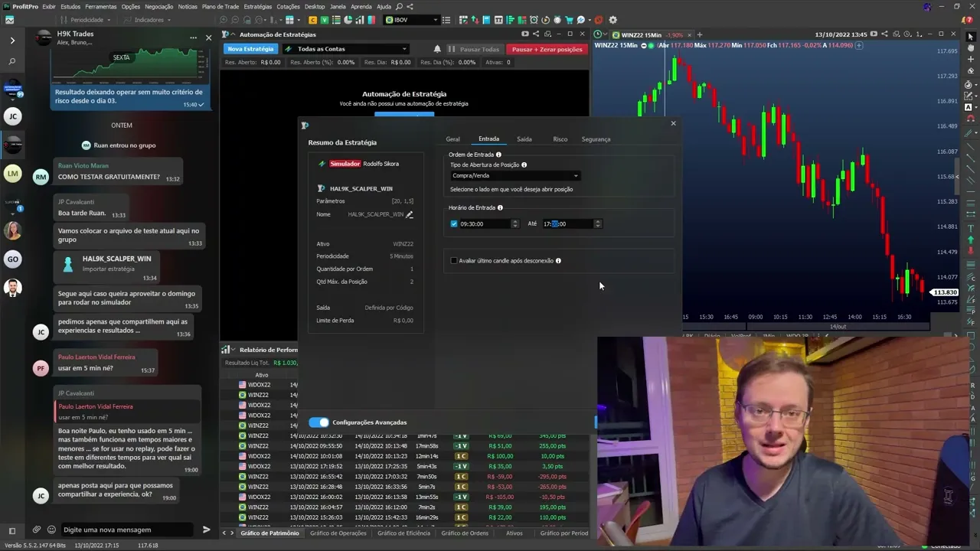
Task: Click the pie chart toolbar icon
Action: click(x=348, y=20)
